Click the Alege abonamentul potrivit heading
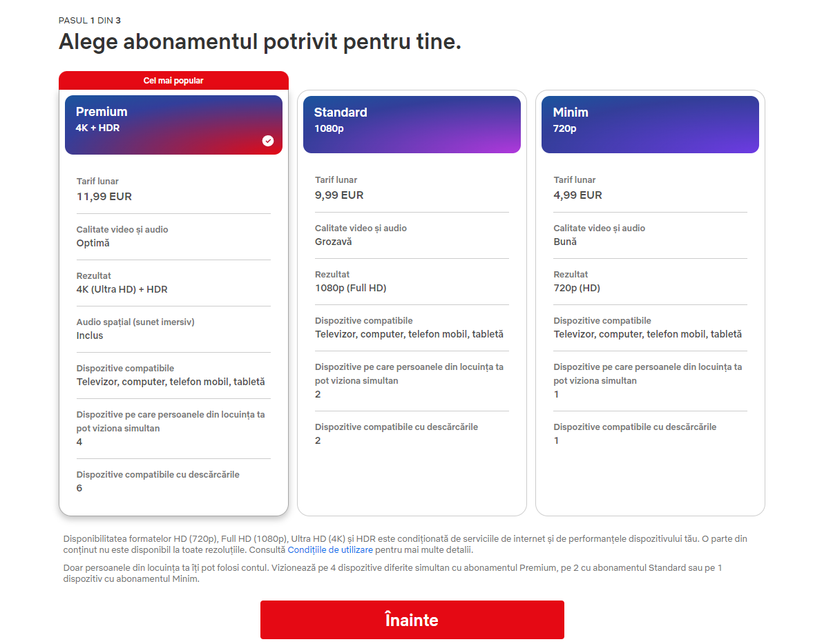 [260, 41]
